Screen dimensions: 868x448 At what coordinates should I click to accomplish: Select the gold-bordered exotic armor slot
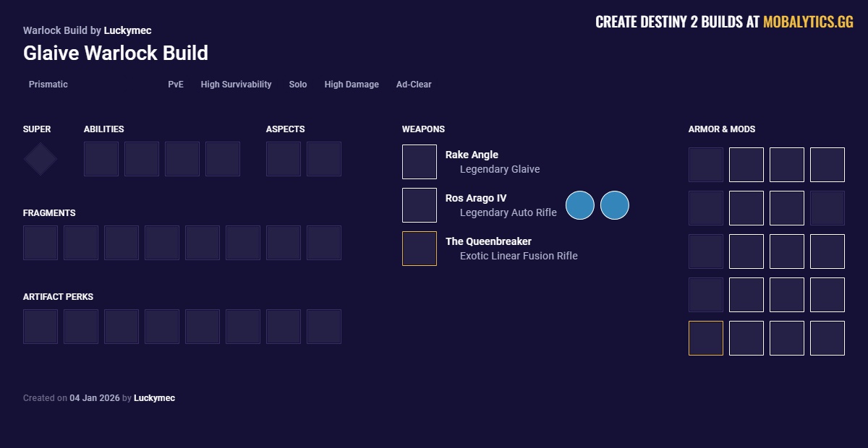click(706, 338)
